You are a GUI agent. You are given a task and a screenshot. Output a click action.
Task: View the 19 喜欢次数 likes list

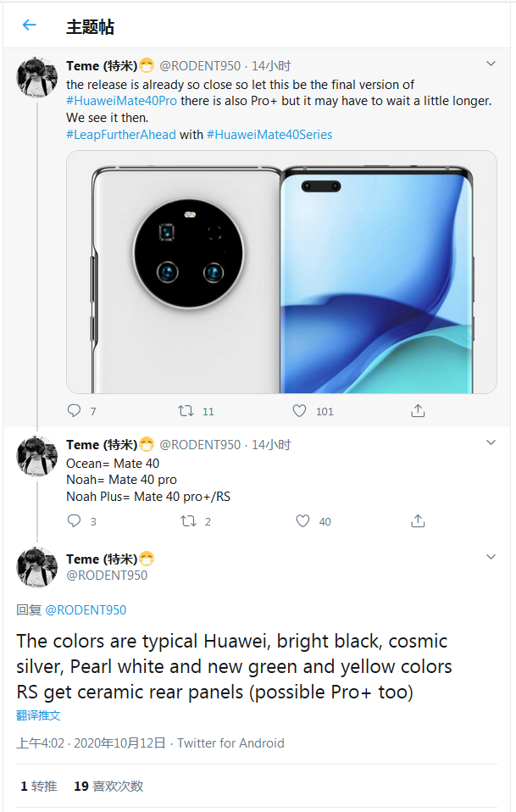click(108, 786)
